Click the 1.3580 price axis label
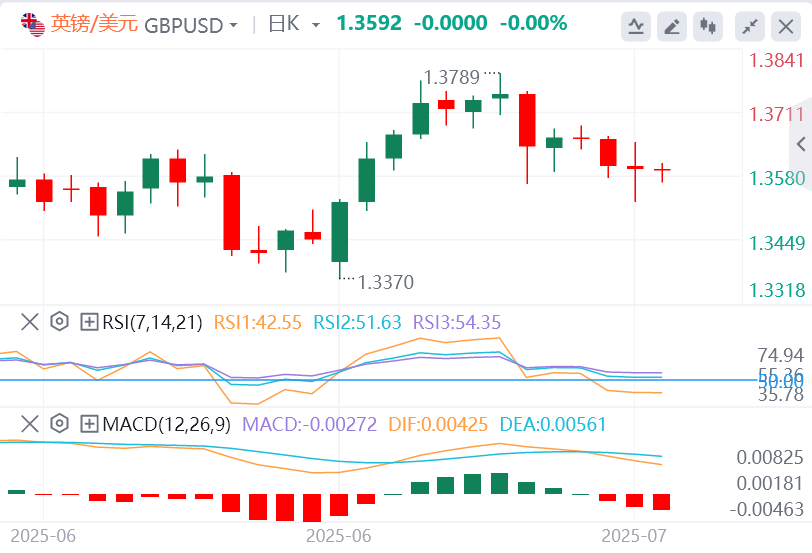Screen dimensions: 812x553 pyautogui.click(x=777, y=179)
